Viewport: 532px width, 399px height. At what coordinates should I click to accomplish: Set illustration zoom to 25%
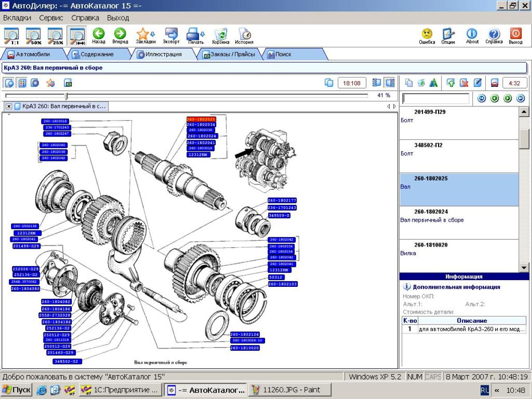coord(55,36)
